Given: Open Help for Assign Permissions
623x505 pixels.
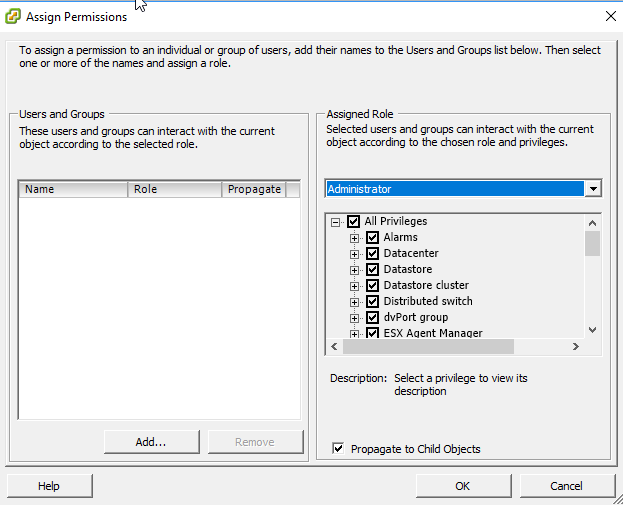Looking at the screenshot, I should pos(49,486).
